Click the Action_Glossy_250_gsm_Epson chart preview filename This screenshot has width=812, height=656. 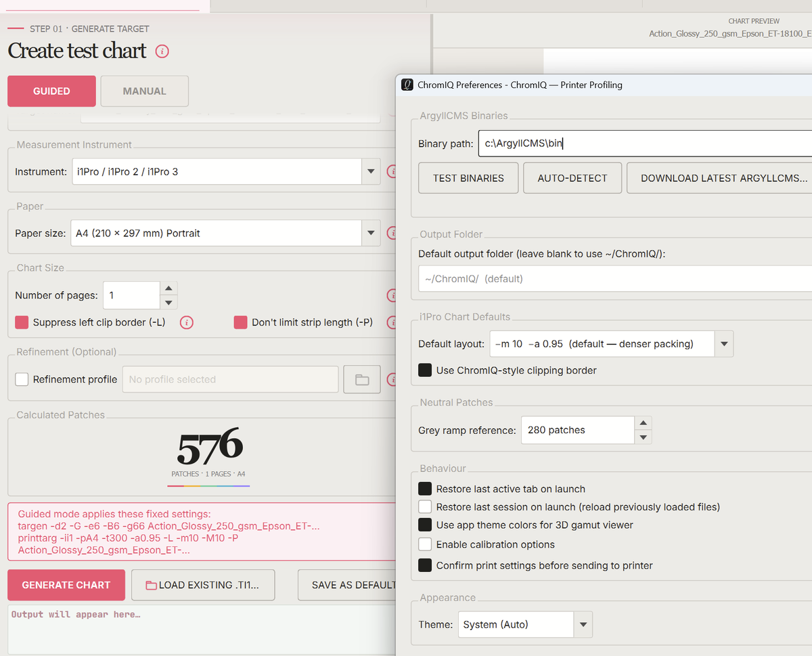coord(730,34)
